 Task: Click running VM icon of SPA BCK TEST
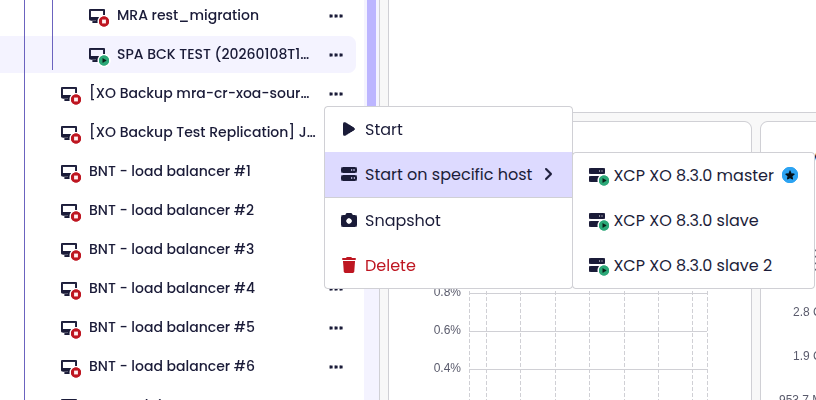coord(99,55)
